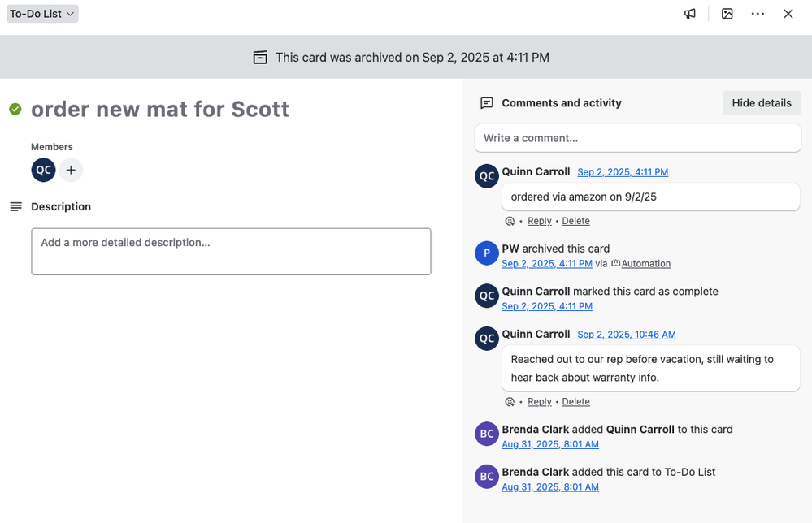Image resolution: width=812 pixels, height=523 pixels.
Task: Click the PW avatar on archived activity
Action: (x=486, y=253)
